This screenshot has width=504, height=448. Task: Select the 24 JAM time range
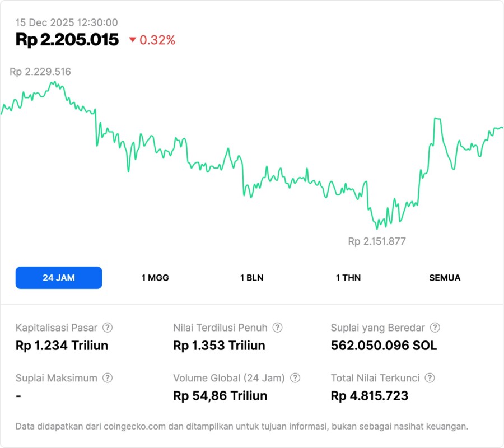point(59,278)
